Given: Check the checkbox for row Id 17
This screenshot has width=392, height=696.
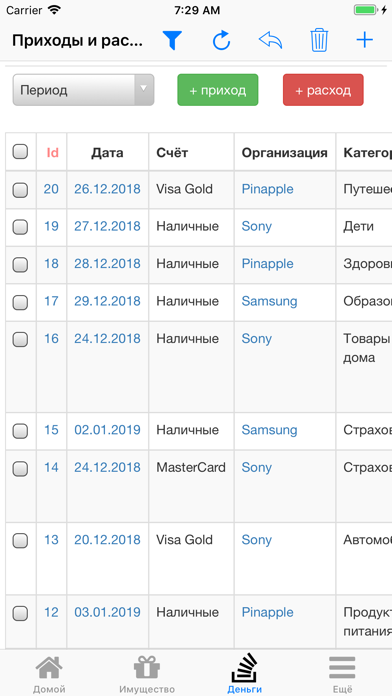Looking at the screenshot, I should click(x=20, y=303).
